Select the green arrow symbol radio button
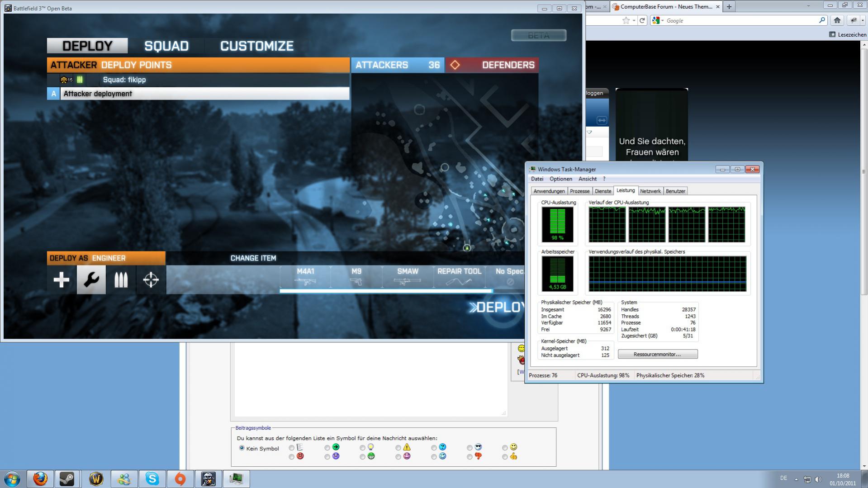This screenshot has width=868, height=488. [327, 448]
